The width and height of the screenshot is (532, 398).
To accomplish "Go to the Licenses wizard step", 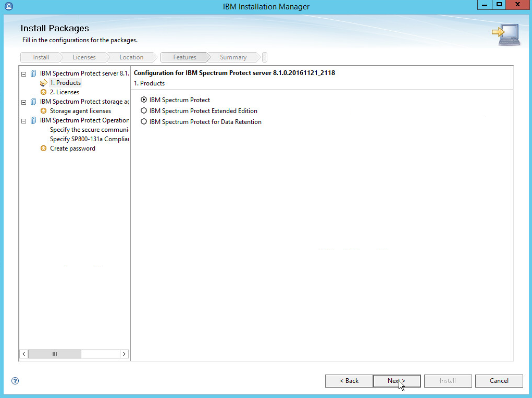I will coord(84,57).
